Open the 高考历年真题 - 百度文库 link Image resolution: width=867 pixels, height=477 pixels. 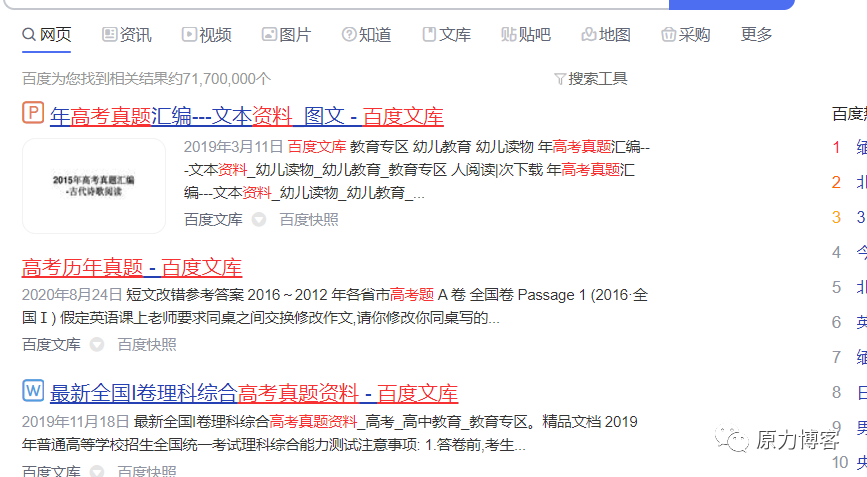pos(132,268)
